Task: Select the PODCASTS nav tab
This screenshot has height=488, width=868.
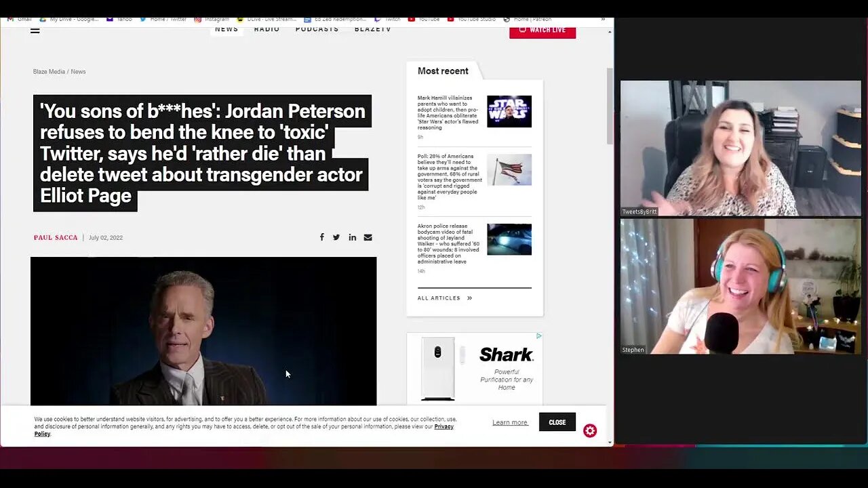Action: click(x=317, y=29)
